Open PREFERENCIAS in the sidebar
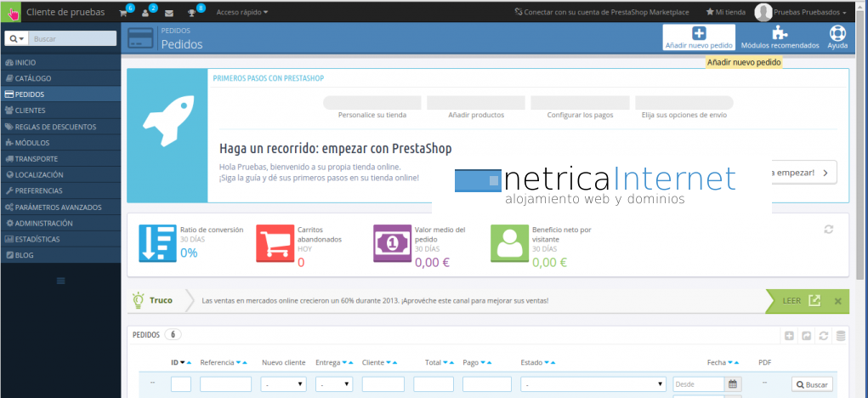The width and height of the screenshot is (868, 398). coord(61,191)
